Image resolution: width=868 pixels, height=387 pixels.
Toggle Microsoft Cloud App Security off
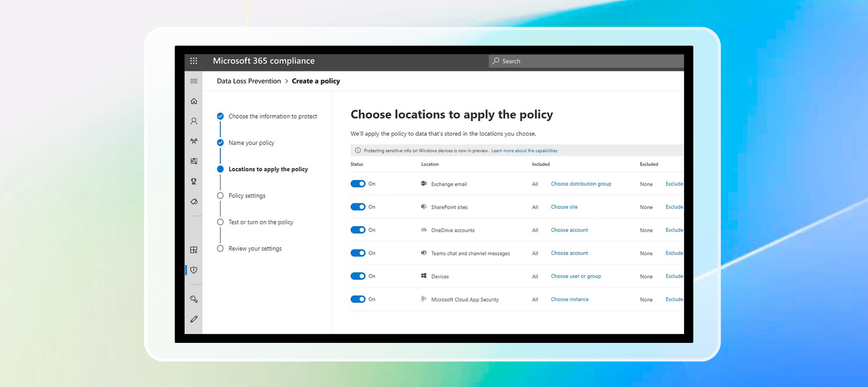(x=358, y=299)
